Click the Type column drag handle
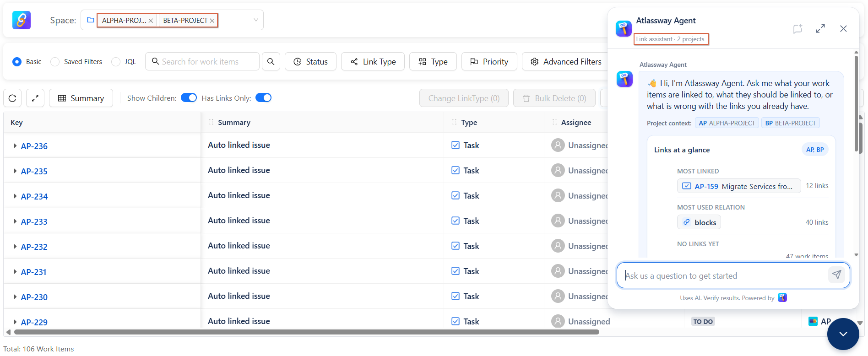This screenshot has height=356, width=868. coord(454,122)
